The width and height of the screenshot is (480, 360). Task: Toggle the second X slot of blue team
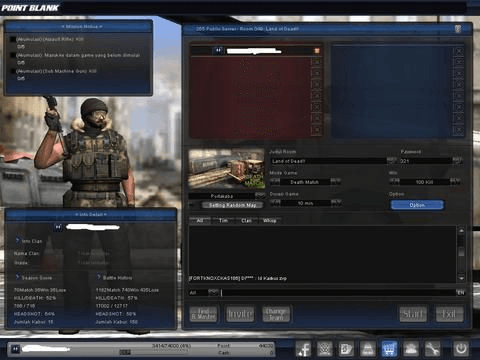coord(459,62)
